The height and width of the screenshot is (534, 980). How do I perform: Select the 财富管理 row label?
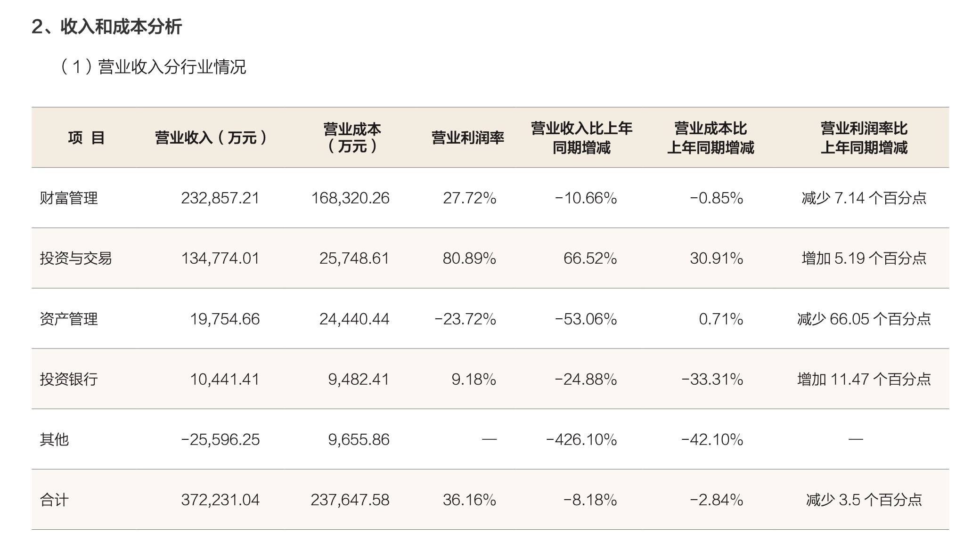69,198
